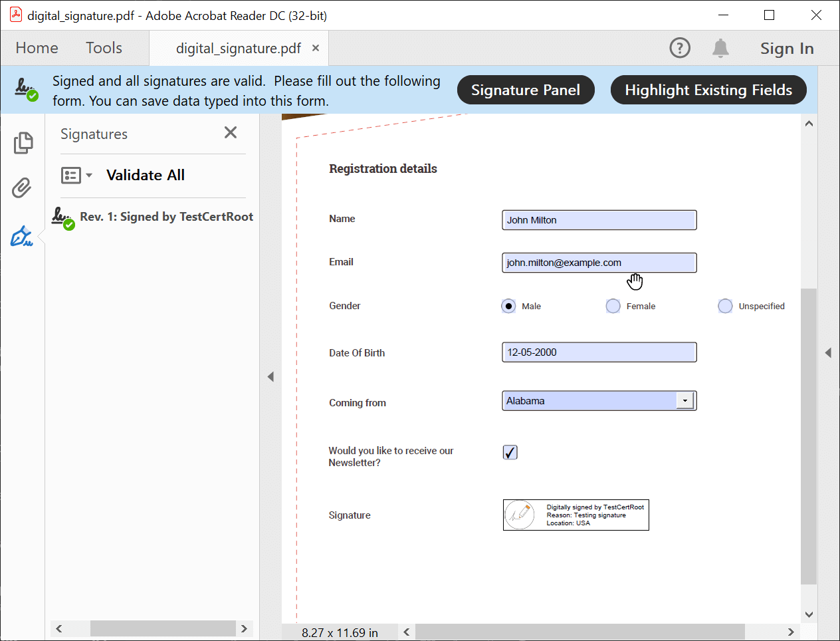The height and width of the screenshot is (641, 840).
Task: Close the digital_signature.pdf tab
Action: click(316, 48)
